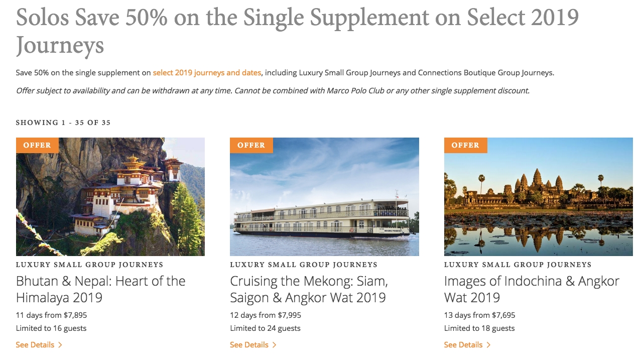
Task: Click the arrow icon beside Mekong's See Details
Action: tap(274, 345)
